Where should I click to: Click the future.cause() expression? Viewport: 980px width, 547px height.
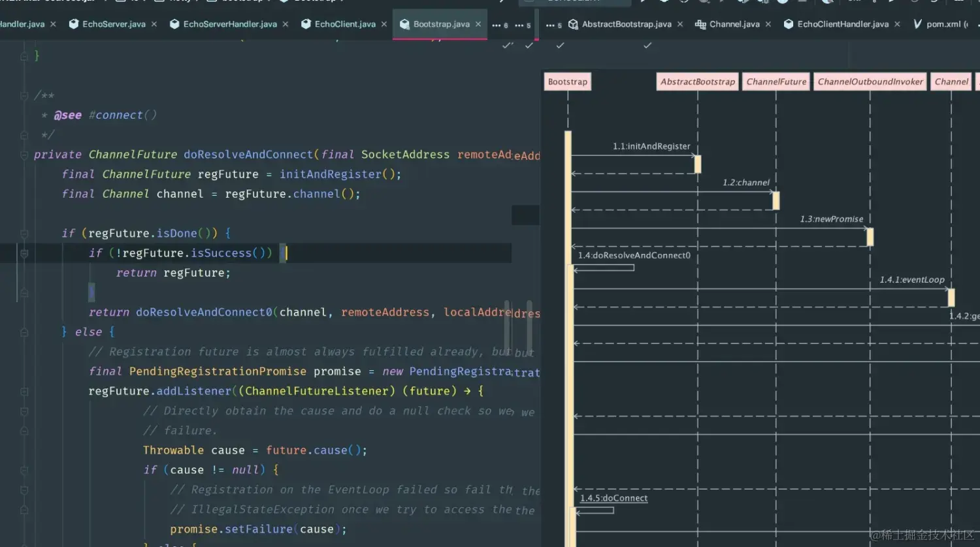coord(313,450)
